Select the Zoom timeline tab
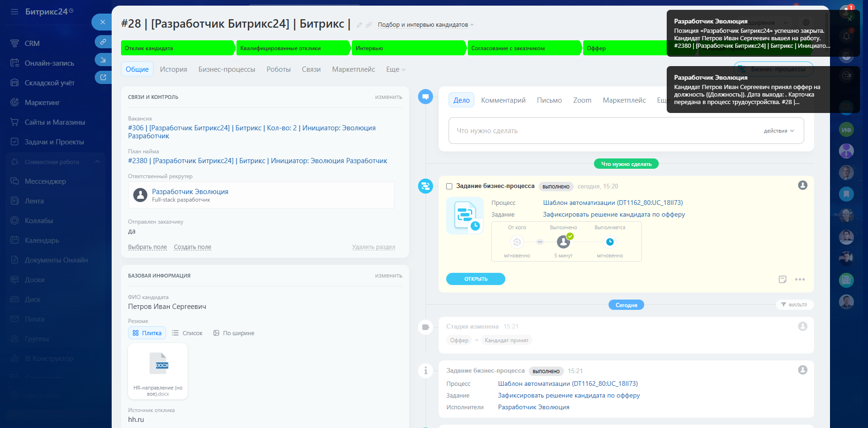The width and height of the screenshot is (868, 428). tap(582, 100)
